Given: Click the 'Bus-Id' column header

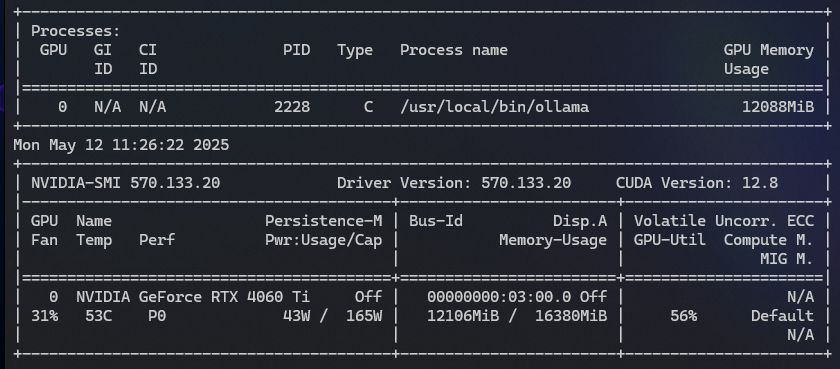Looking at the screenshot, I should (x=436, y=221).
